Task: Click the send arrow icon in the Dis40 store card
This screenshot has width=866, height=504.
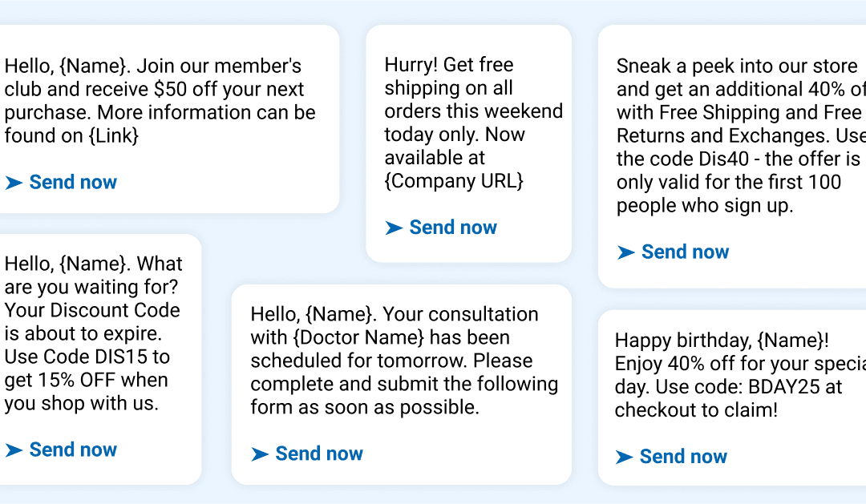Action: (626, 252)
